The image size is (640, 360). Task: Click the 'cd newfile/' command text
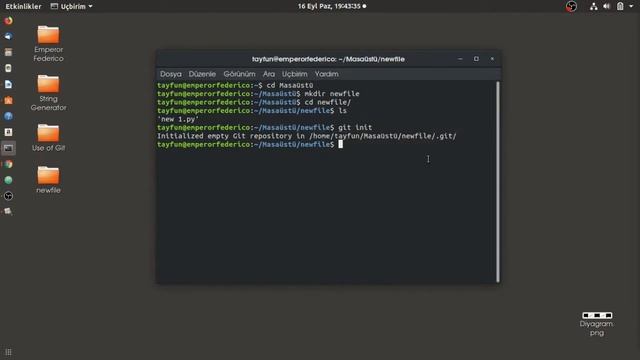[x=327, y=102]
